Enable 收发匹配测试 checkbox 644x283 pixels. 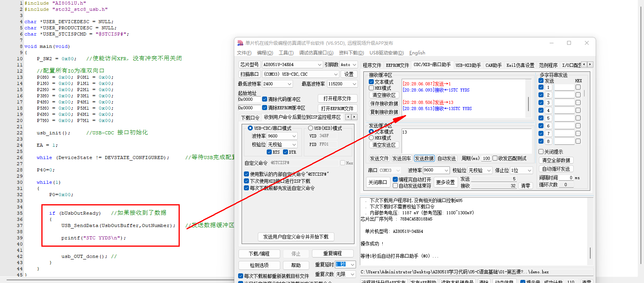pos(495,158)
